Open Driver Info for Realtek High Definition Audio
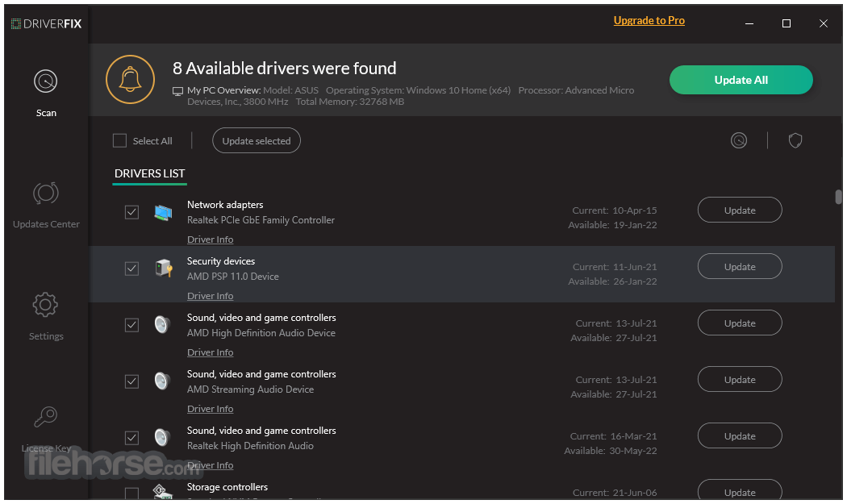This screenshot has height=504, width=847. 210,465
